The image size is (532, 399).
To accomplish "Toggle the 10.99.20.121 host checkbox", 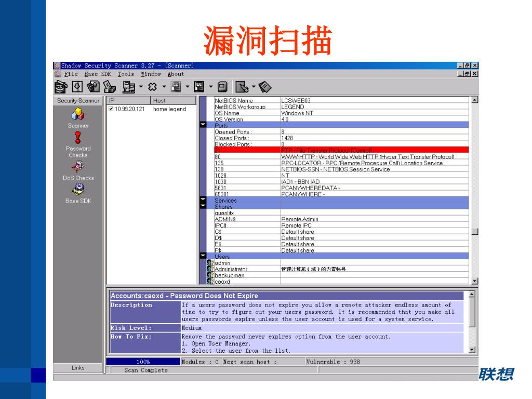I will click(x=111, y=109).
